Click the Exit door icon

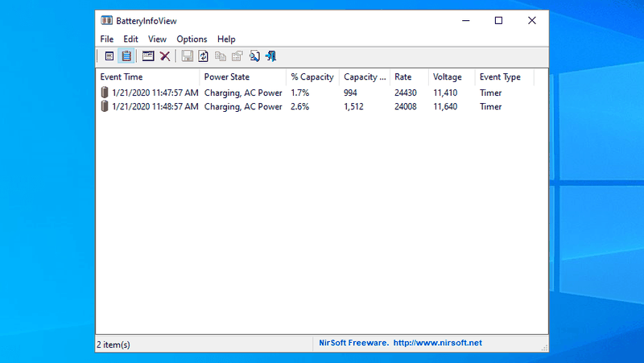pyautogui.click(x=271, y=56)
